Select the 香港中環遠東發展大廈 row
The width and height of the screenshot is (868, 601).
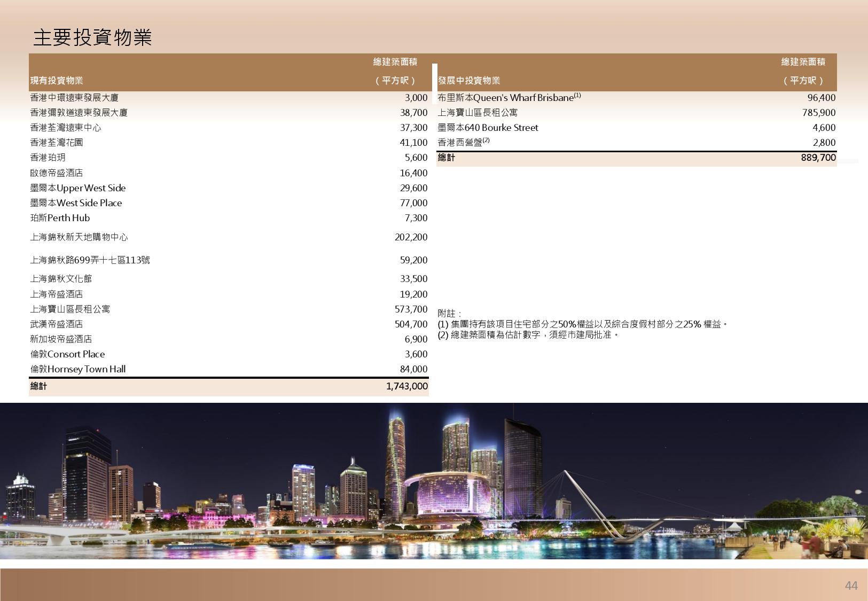(x=74, y=98)
